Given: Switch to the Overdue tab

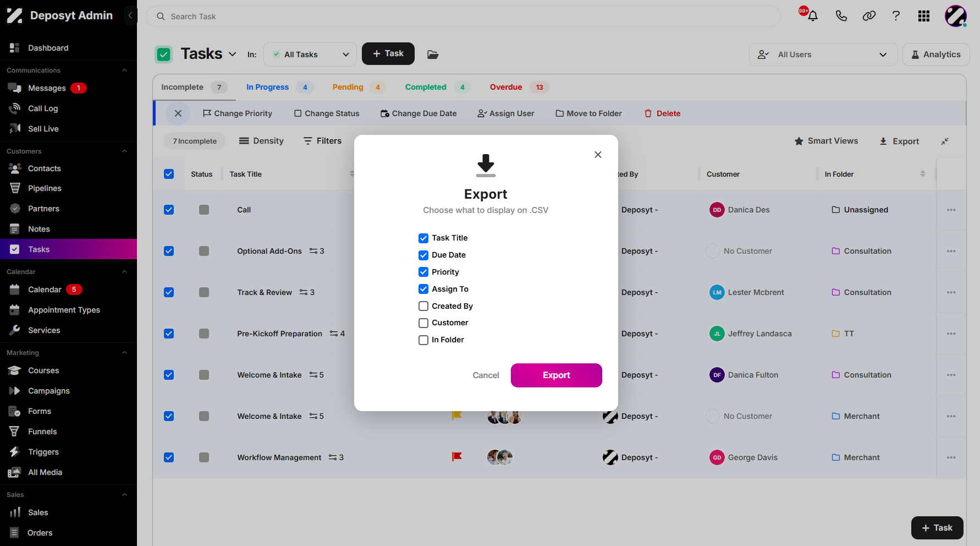Looking at the screenshot, I should (519, 87).
